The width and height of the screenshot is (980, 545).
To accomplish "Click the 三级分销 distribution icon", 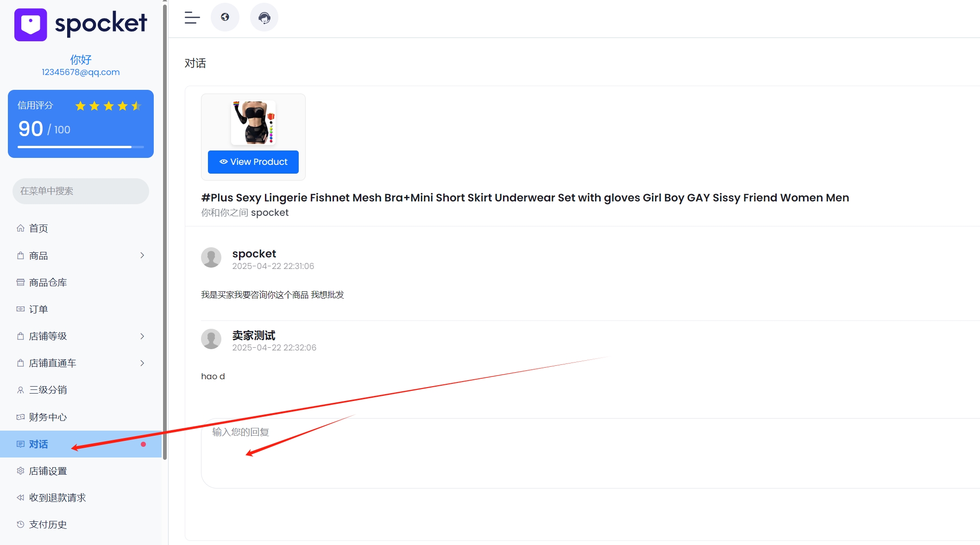I will [20, 389].
